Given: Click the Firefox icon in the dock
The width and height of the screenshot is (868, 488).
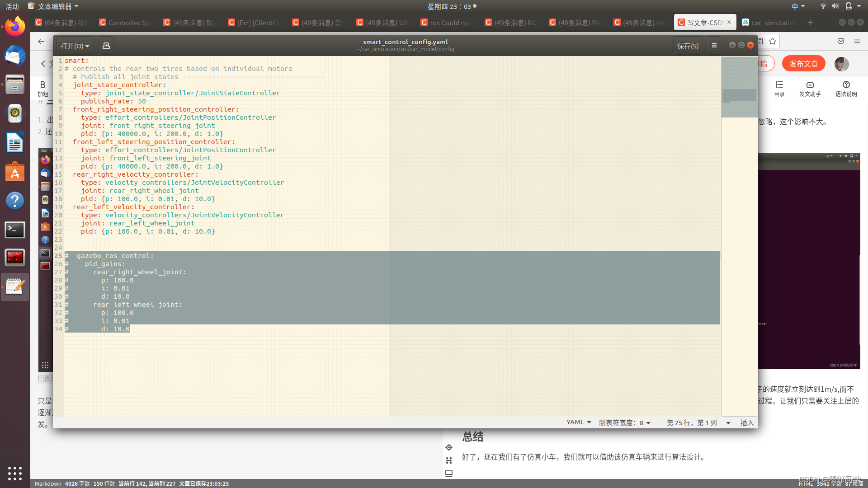Looking at the screenshot, I should pyautogui.click(x=15, y=27).
